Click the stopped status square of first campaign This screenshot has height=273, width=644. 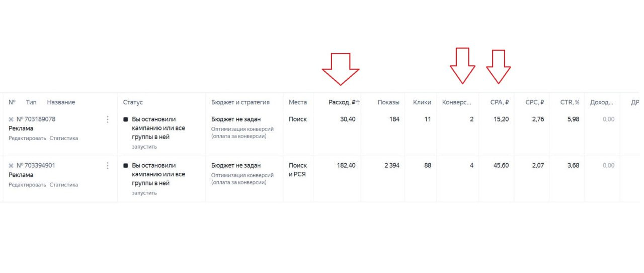point(126,119)
